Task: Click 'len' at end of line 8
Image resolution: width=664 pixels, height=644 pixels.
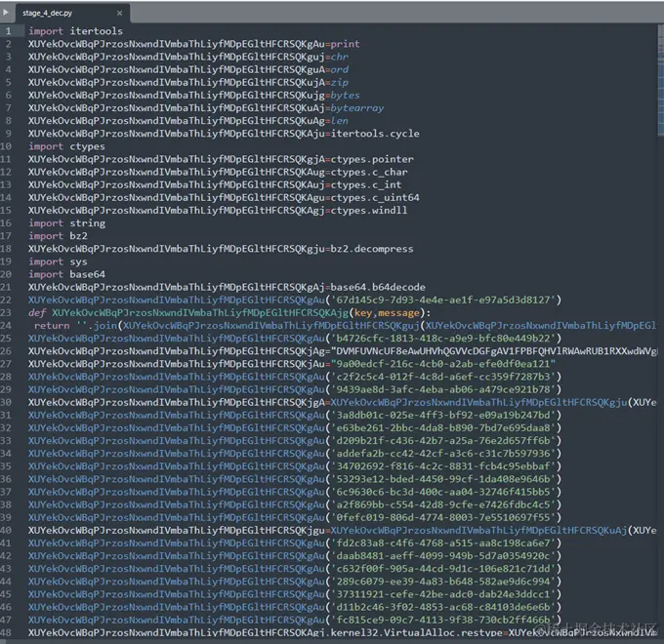Action: (x=339, y=121)
